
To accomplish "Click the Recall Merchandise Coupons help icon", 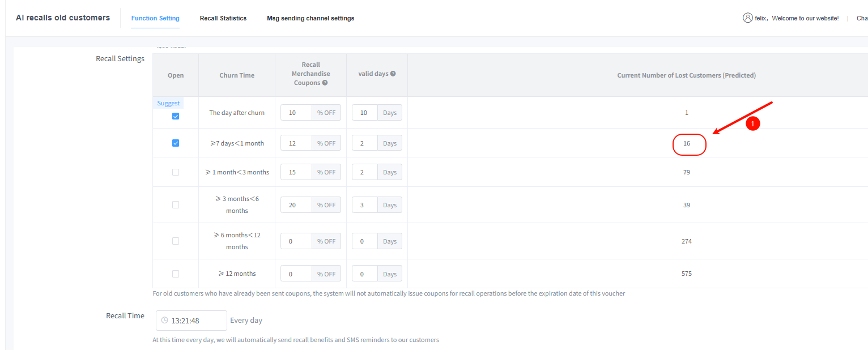I will (x=325, y=83).
